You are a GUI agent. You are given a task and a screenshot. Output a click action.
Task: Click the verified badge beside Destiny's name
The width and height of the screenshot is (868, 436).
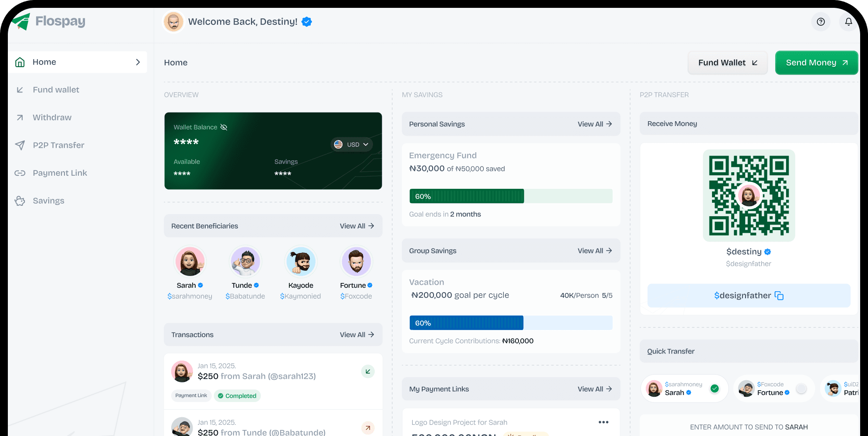tap(306, 21)
